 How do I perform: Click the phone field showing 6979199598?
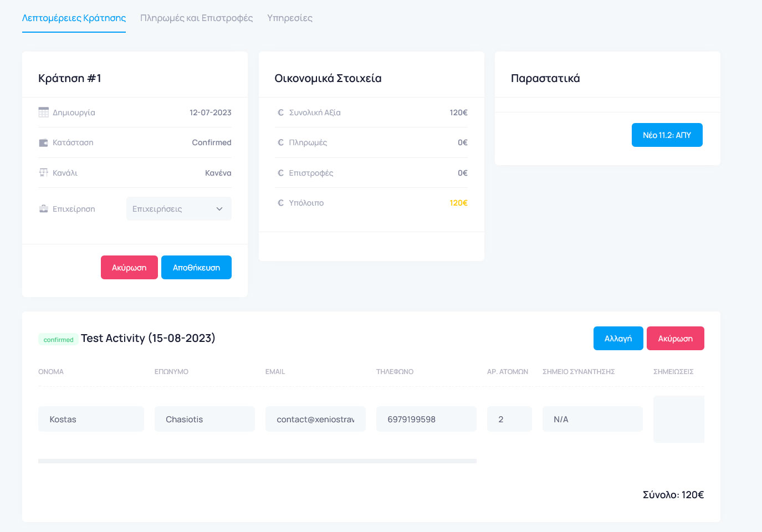coord(426,420)
